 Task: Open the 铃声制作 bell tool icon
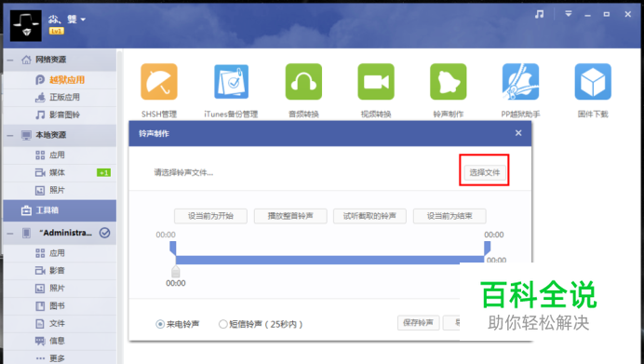click(x=448, y=82)
